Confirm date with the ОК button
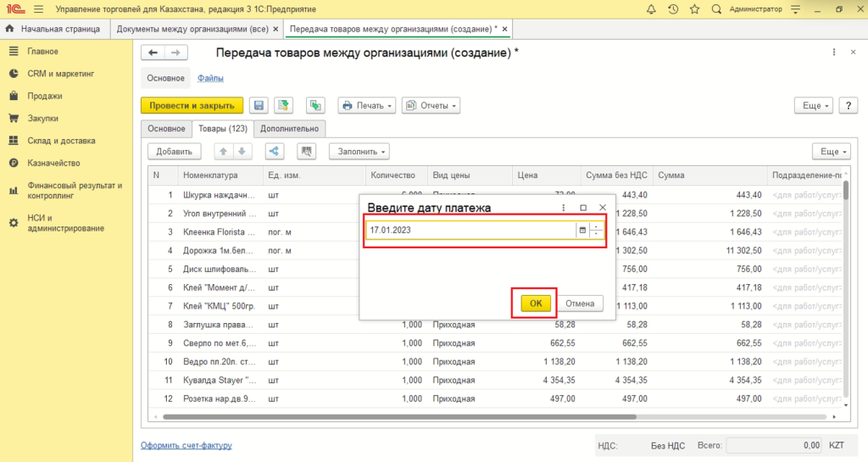The width and height of the screenshot is (868, 462). [x=536, y=303]
